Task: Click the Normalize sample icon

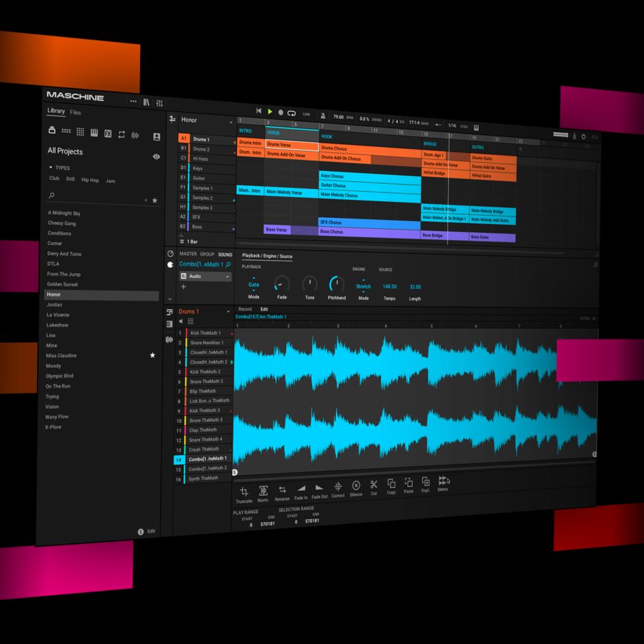Action: click(263, 491)
